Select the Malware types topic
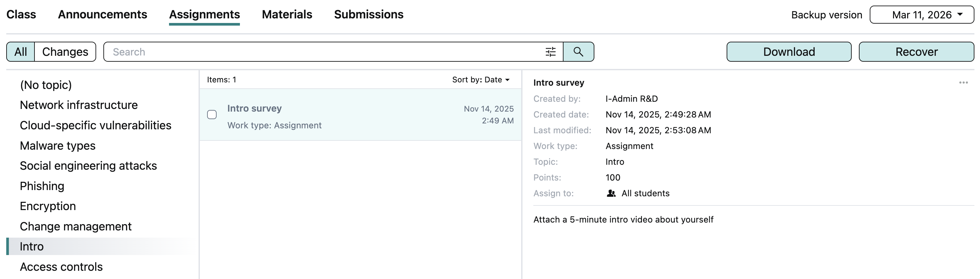 (57, 146)
